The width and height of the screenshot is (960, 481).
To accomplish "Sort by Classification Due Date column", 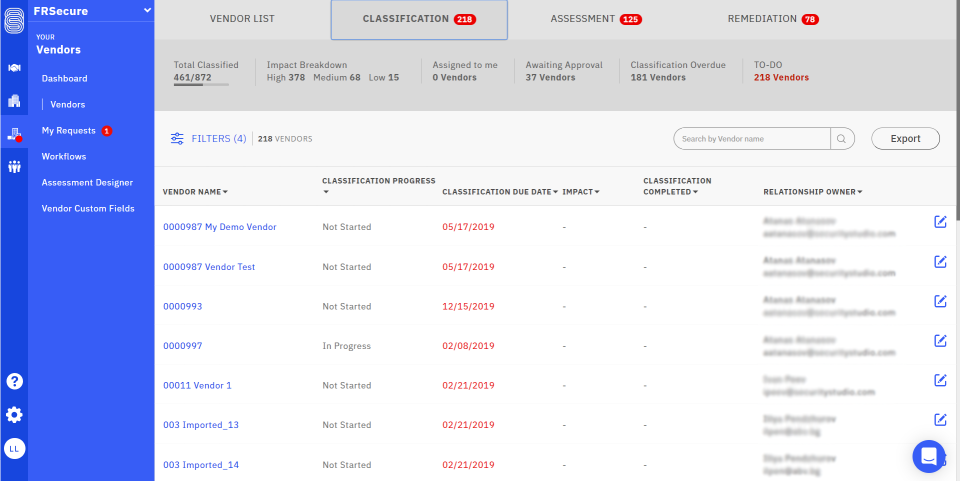I will 500,192.
